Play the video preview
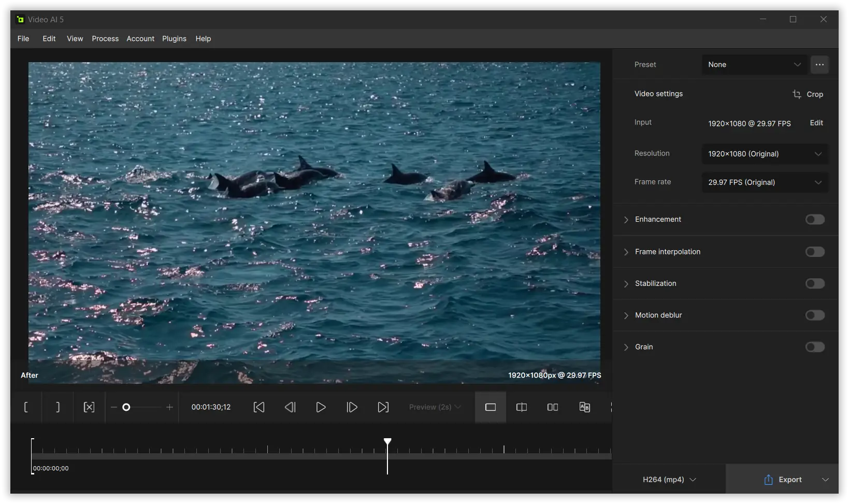Image resolution: width=849 pixels, height=504 pixels. tap(321, 407)
